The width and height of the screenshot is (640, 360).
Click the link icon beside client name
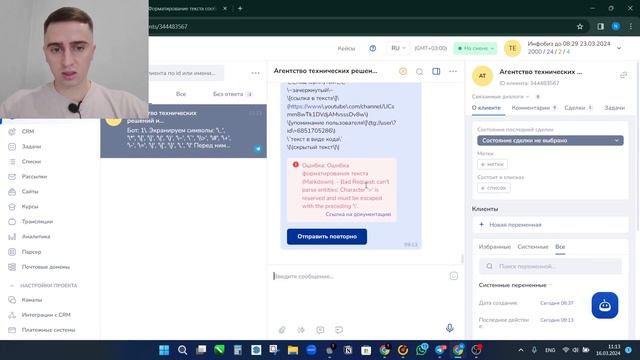point(623,75)
